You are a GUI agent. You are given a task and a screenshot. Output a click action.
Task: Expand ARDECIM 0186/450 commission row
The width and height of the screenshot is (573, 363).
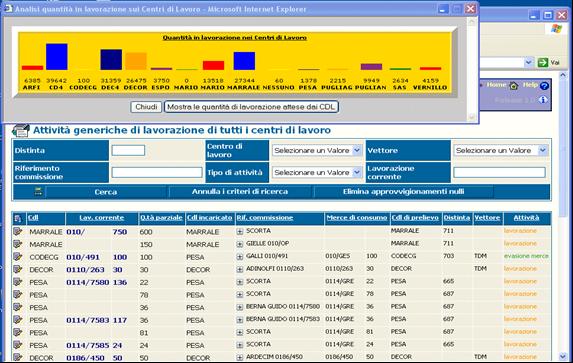pos(240,358)
